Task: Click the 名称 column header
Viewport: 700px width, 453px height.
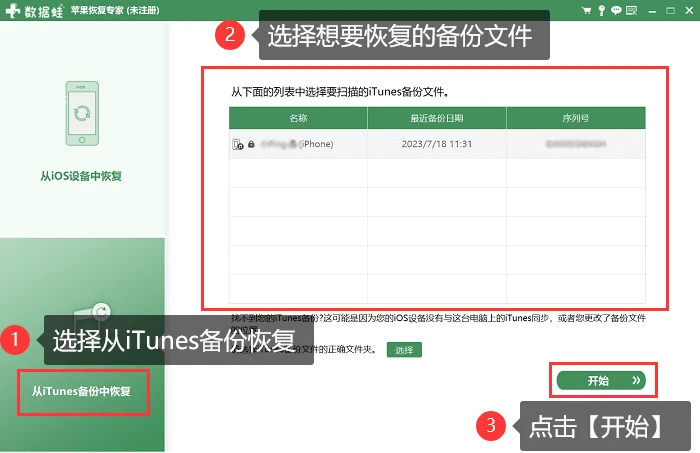Action: [298, 118]
